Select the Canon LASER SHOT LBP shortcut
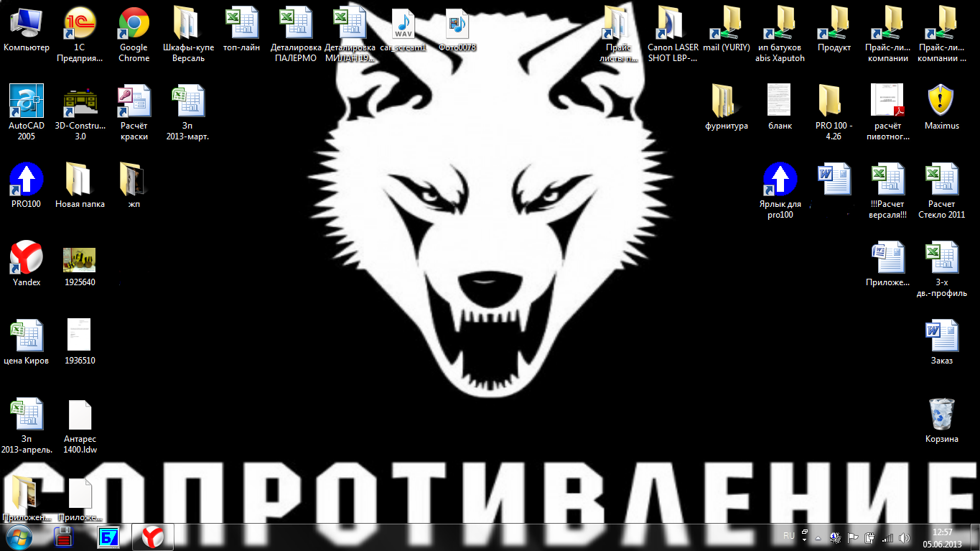 coord(672,25)
